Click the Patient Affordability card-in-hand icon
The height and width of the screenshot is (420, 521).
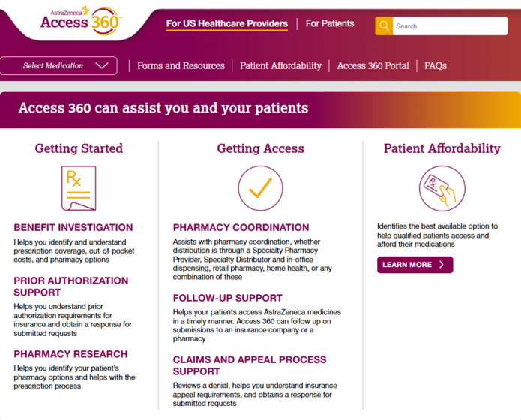[442, 187]
